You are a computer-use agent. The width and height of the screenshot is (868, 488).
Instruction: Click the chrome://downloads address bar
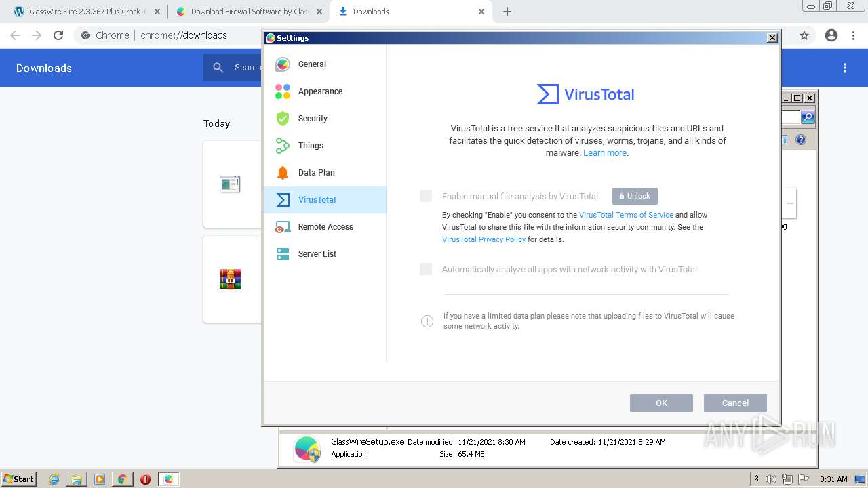pyautogui.click(x=183, y=35)
